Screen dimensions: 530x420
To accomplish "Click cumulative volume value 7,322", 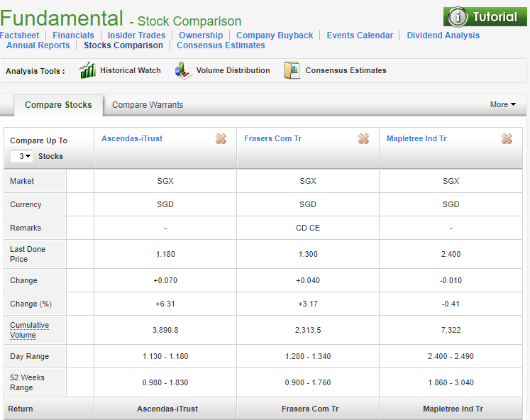I will (451, 330).
